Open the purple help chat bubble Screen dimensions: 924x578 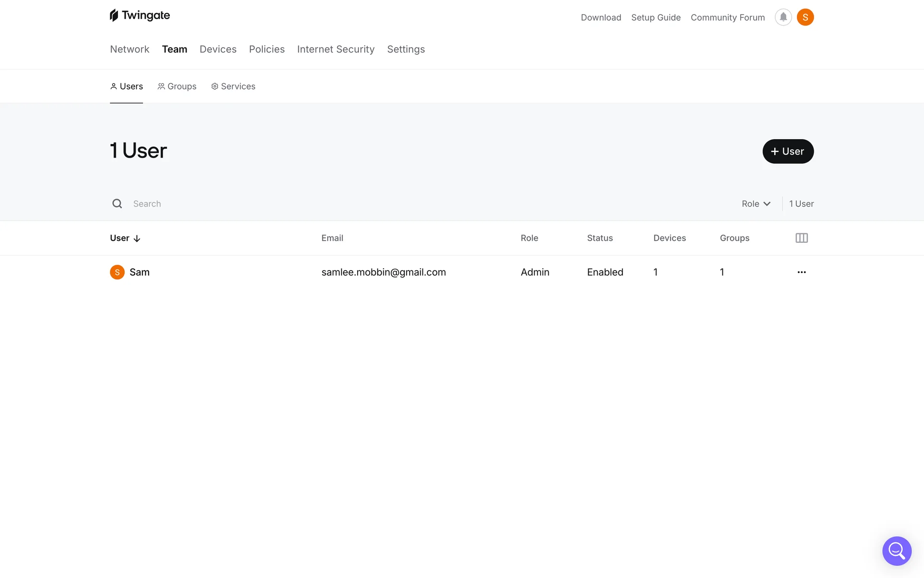tap(897, 551)
